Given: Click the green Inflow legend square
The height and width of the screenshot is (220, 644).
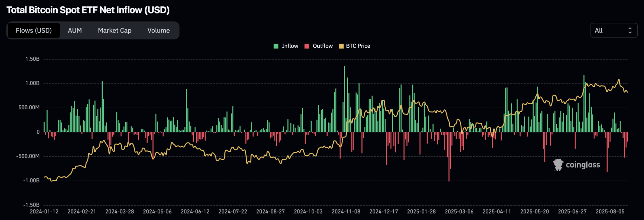Looking at the screenshot, I should point(276,46).
